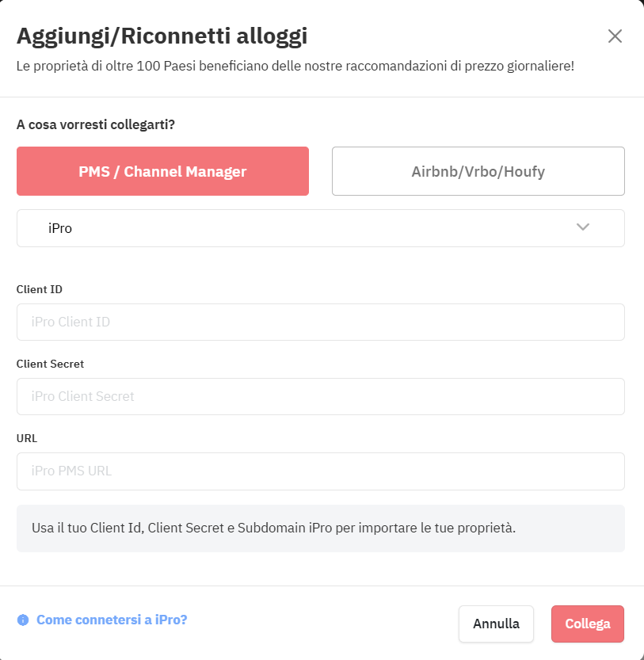Focus the iPro PMS URL input field

321,471
